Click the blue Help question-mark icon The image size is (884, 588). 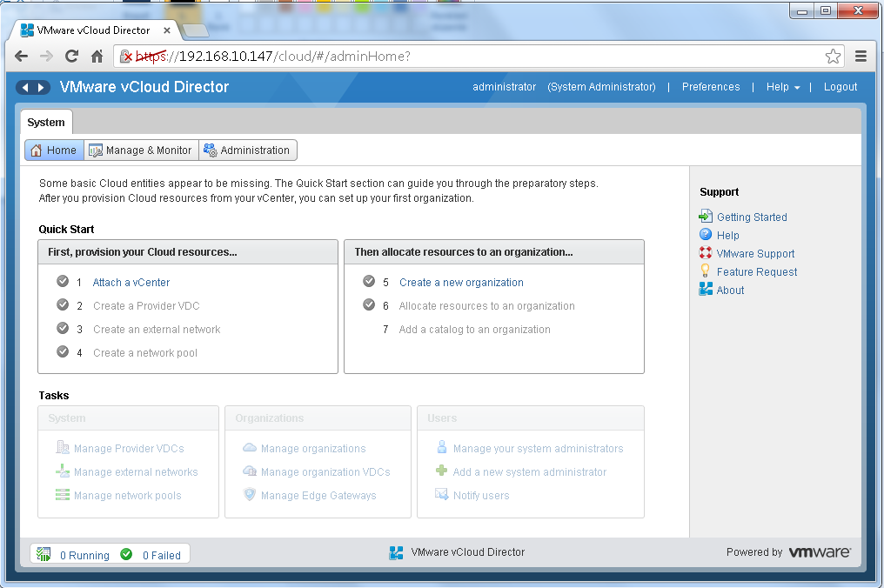point(706,235)
